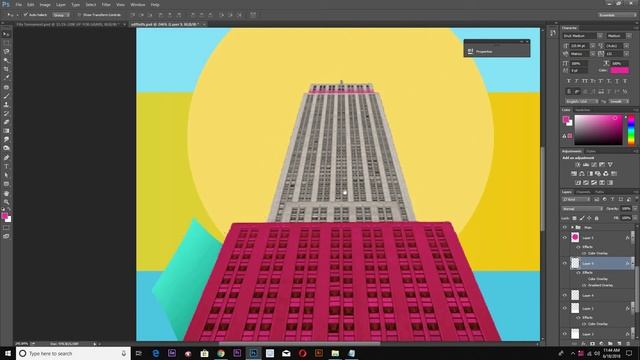Select the Clone Stamp tool
Screen dimensions: 640x360
[6, 104]
